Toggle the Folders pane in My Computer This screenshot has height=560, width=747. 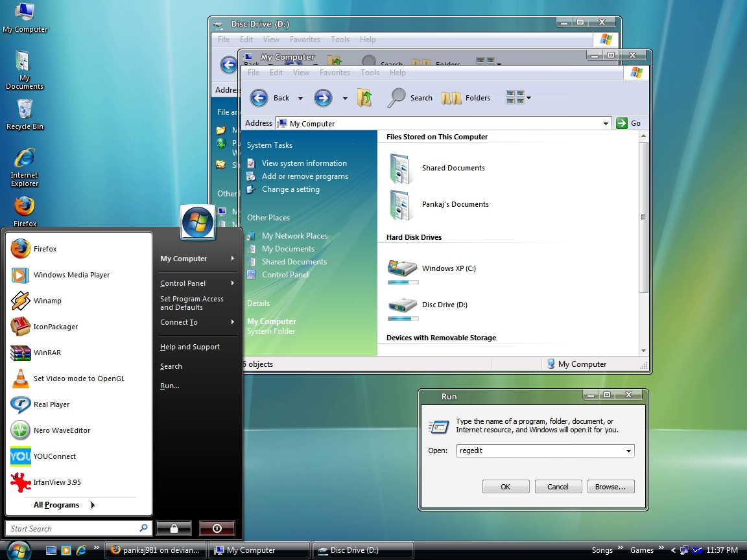click(466, 97)
